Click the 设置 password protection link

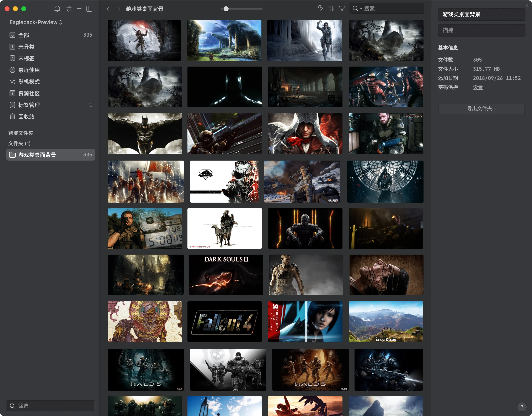478,87
